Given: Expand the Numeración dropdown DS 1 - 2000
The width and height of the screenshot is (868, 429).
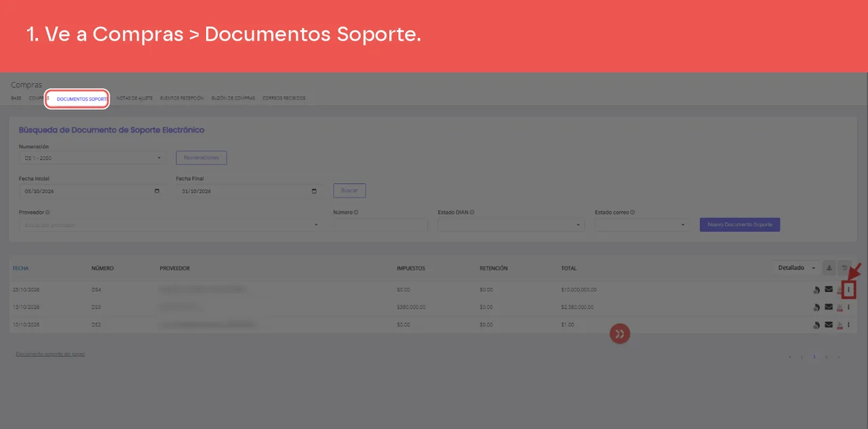Looking at the screenshot, I should pyautogui.click(x=92, y=158).
